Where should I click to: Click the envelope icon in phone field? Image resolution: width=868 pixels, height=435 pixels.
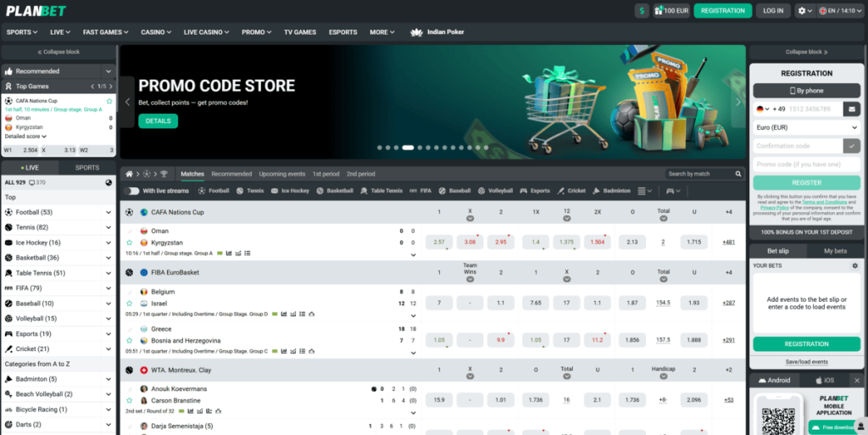click(x=851, y=109)
